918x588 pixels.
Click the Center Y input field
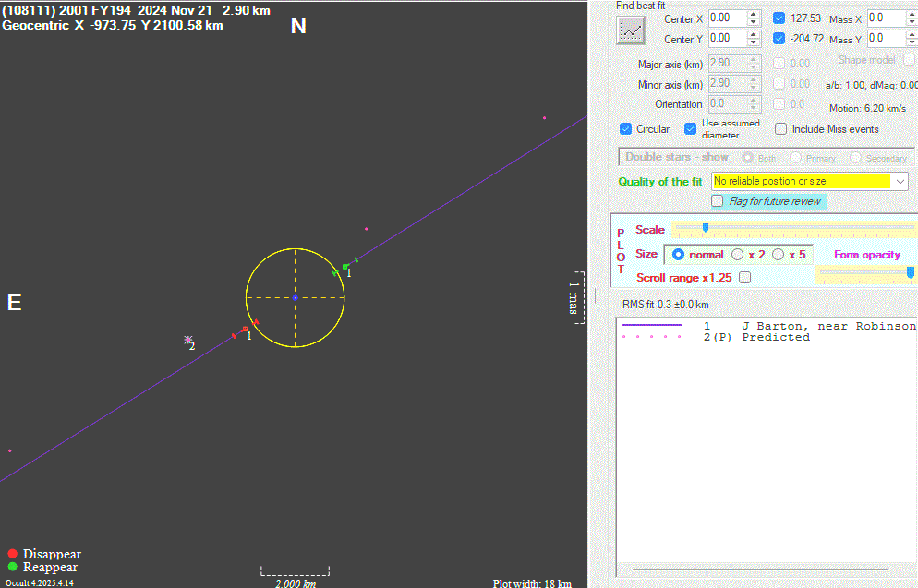[727, 39]
